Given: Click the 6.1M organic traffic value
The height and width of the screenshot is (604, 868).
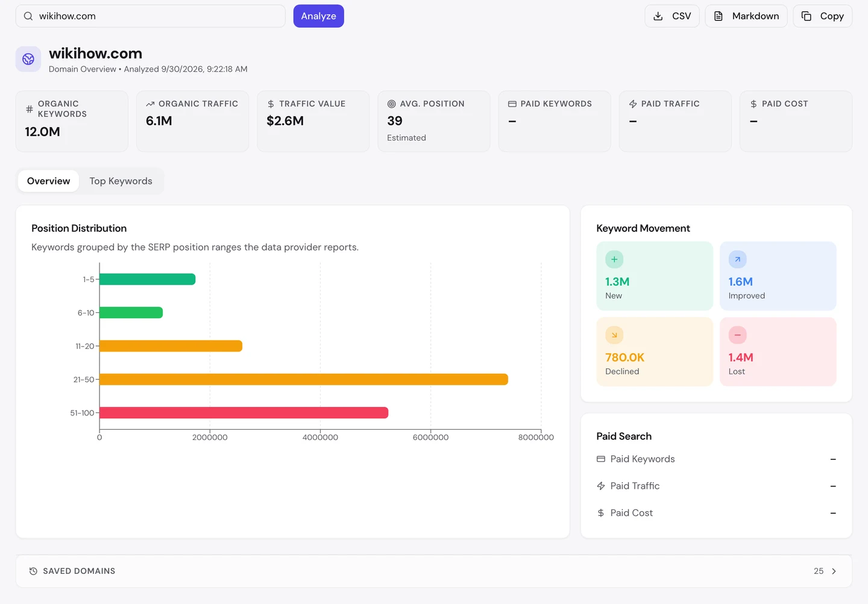Looking at the screenshot, I should [159, 121].
